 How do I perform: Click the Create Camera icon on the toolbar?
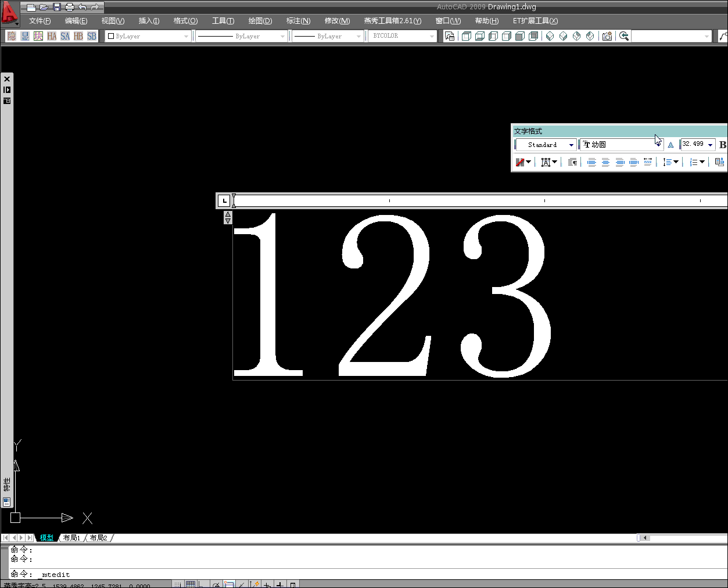pyautogui.click(x=607, y=35)
